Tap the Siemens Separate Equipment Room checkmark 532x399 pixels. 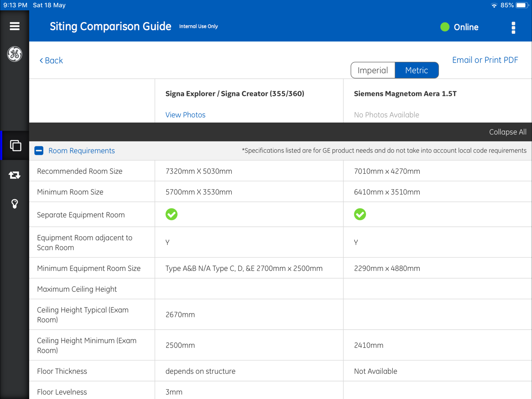[360, 214]
